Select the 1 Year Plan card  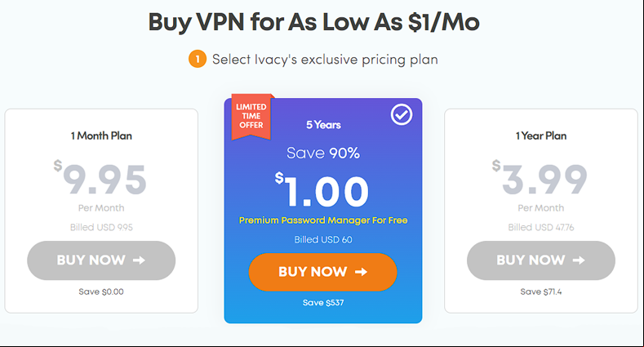point(541,211)
